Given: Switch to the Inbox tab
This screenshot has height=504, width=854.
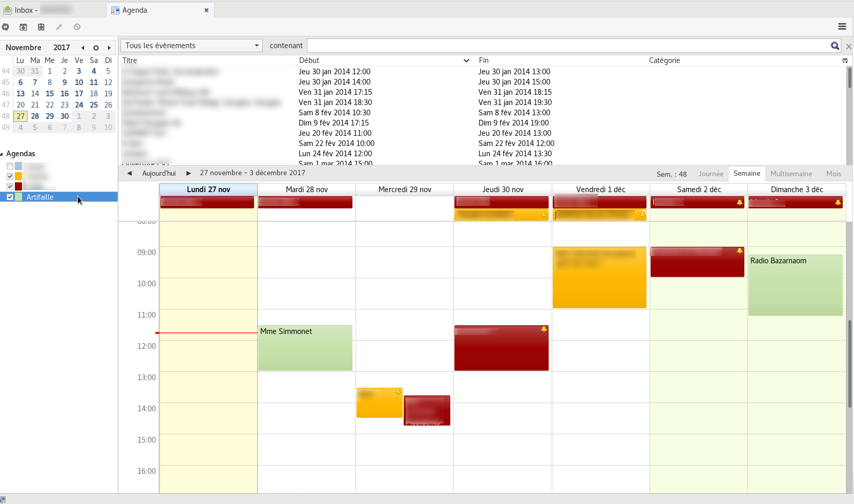Looking at the screenshot, I should (53, 10).
